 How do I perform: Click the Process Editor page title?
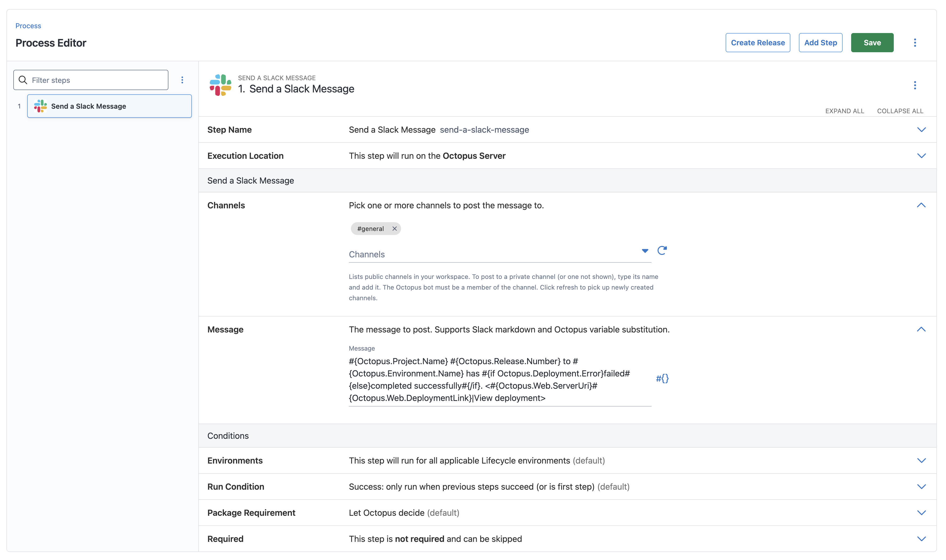pyautogui.click(x=51, y=43)
